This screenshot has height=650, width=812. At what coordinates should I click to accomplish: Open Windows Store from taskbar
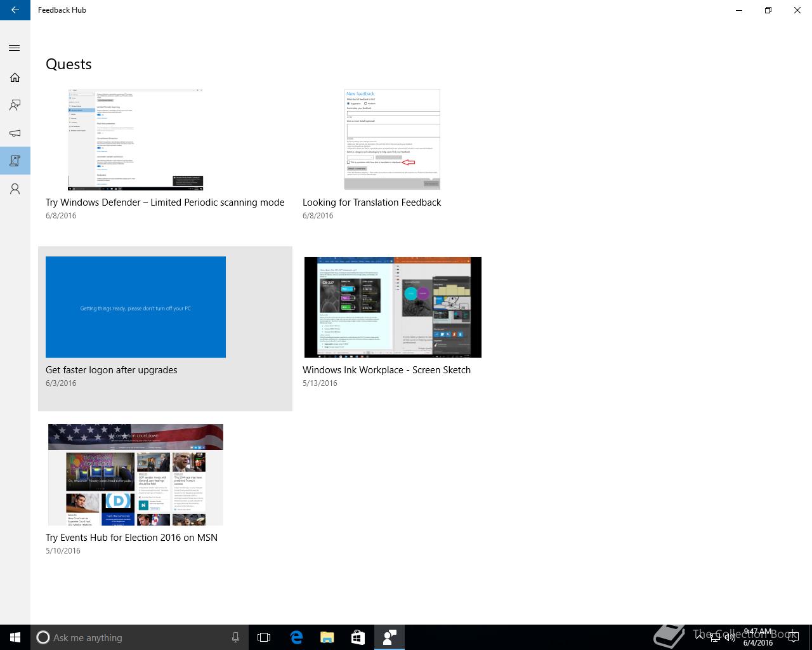pos(358,637)
